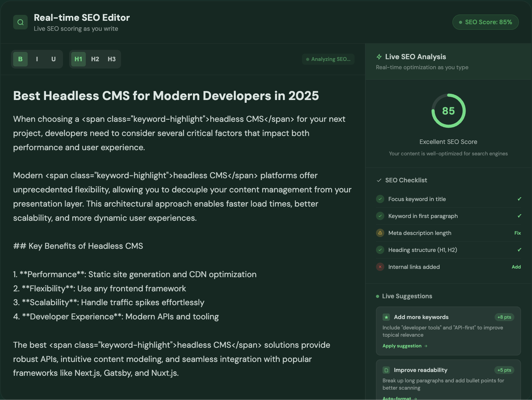Viewport: 532px width, 400px height.
Task: Click the lightning bolt Live SEO Analysis icon
Action: click(x=379, y=57)
